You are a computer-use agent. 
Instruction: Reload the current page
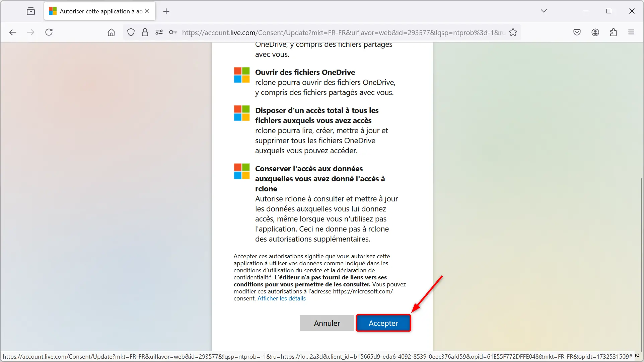click(49, 32)
